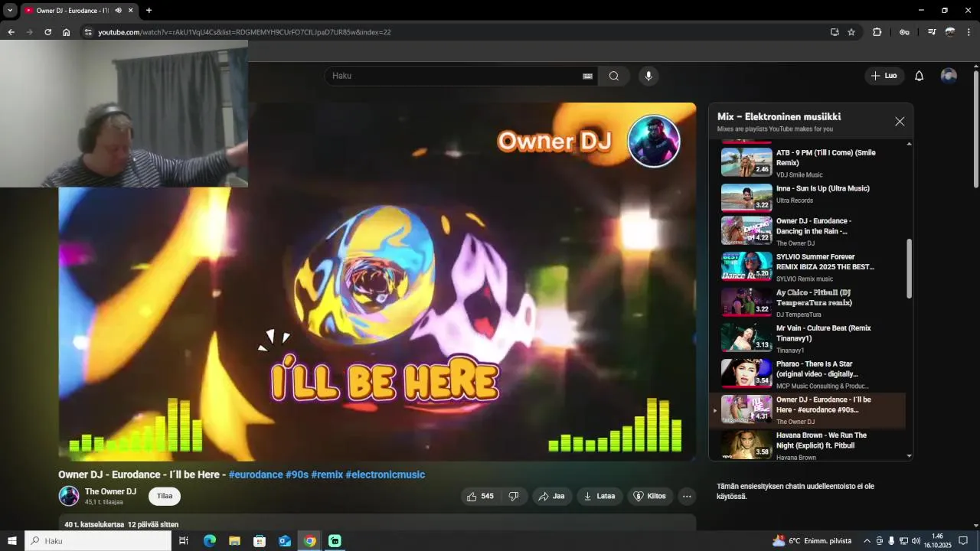Open Task View in the taskbar

pos(184,541)
